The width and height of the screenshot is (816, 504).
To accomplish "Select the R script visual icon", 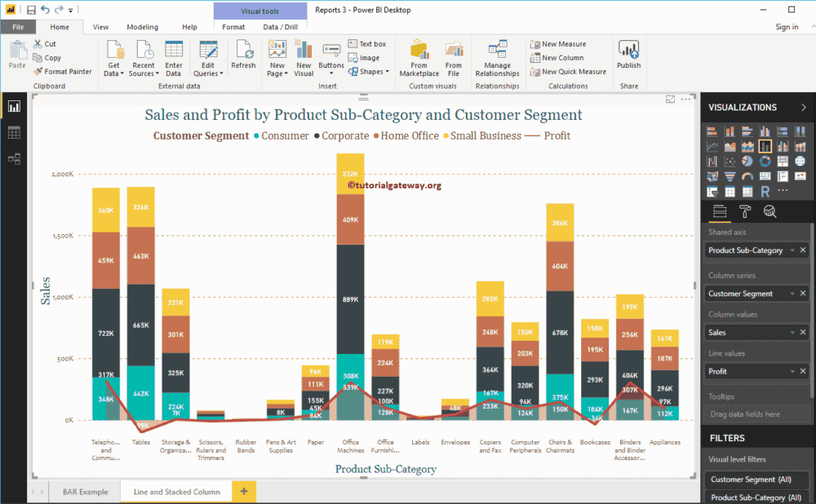I will tap(765, 191).
